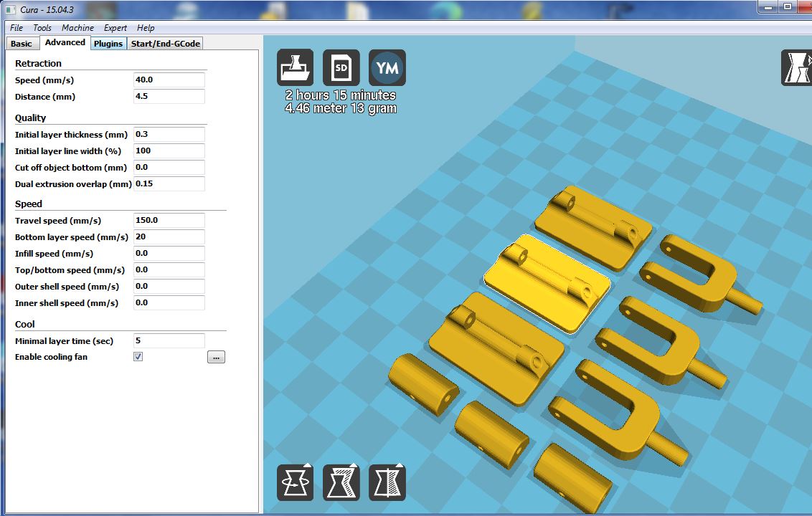Viewport: 812px width, 516px height.
Task: Click the Load model file icon
Action: (x=295, y=67)
